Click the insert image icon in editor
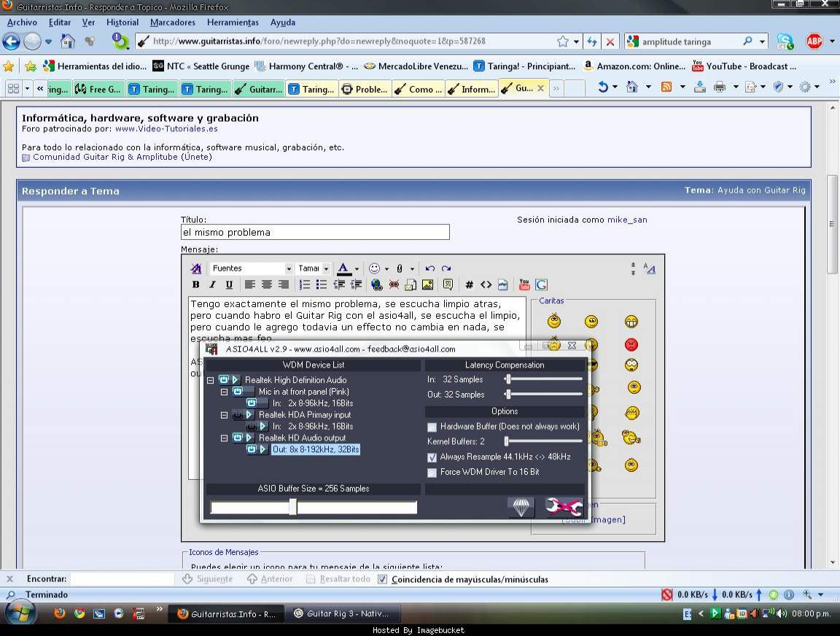 click(427, 285)
